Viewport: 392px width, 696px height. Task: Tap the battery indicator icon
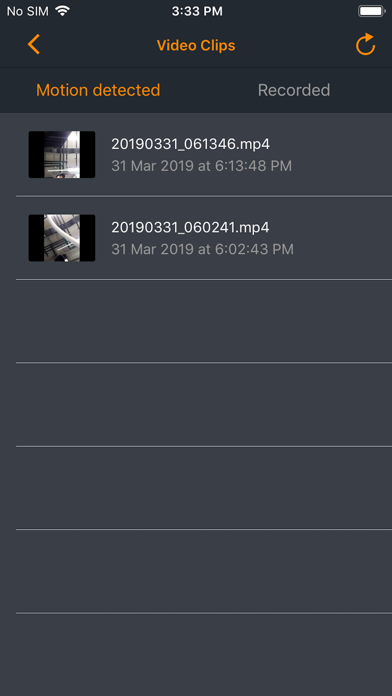click(x=372, y=11)
